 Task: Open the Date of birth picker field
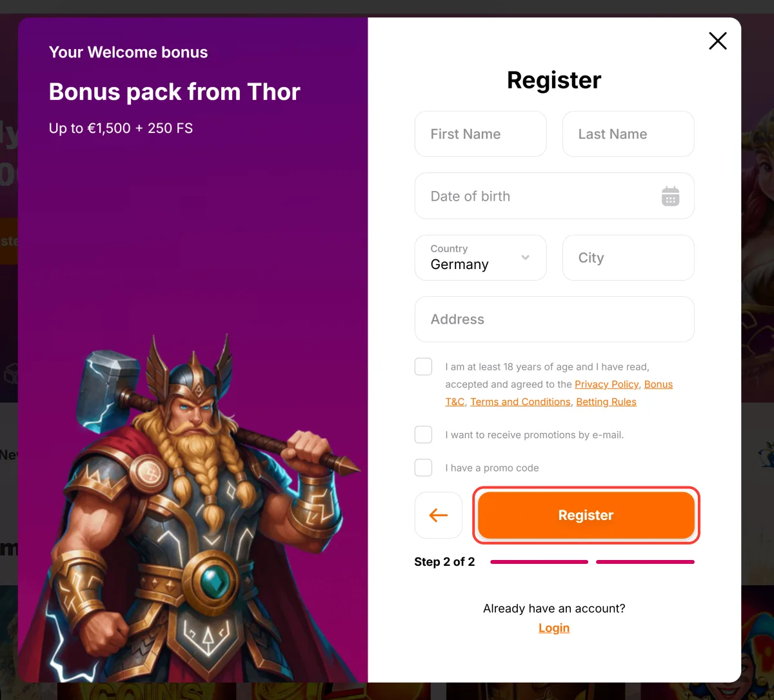(555, 196)
